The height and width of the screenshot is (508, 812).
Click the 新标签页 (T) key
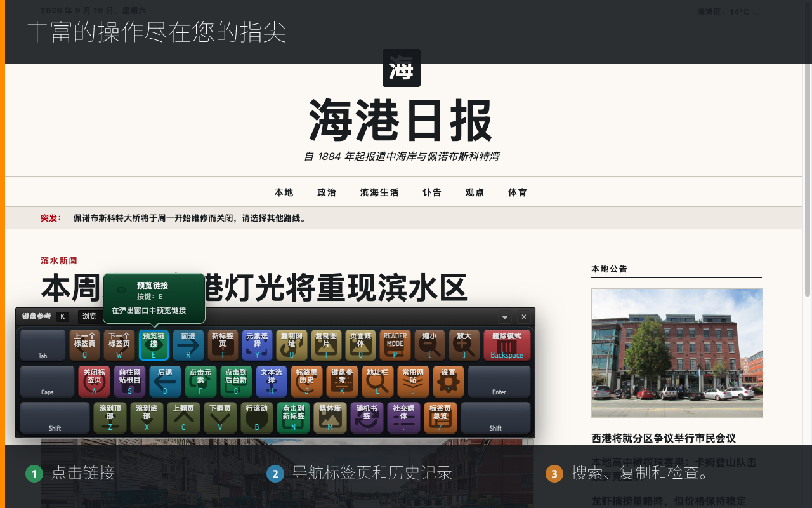coord(223,345)
